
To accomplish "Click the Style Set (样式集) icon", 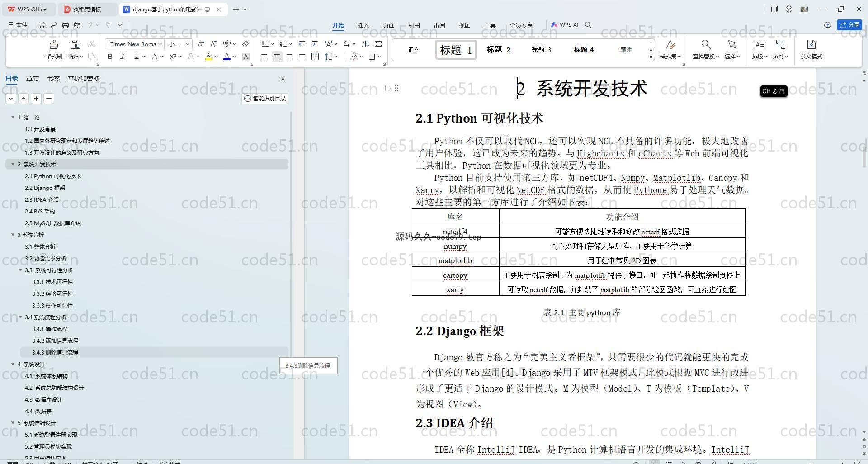I will tap(670, 44).
